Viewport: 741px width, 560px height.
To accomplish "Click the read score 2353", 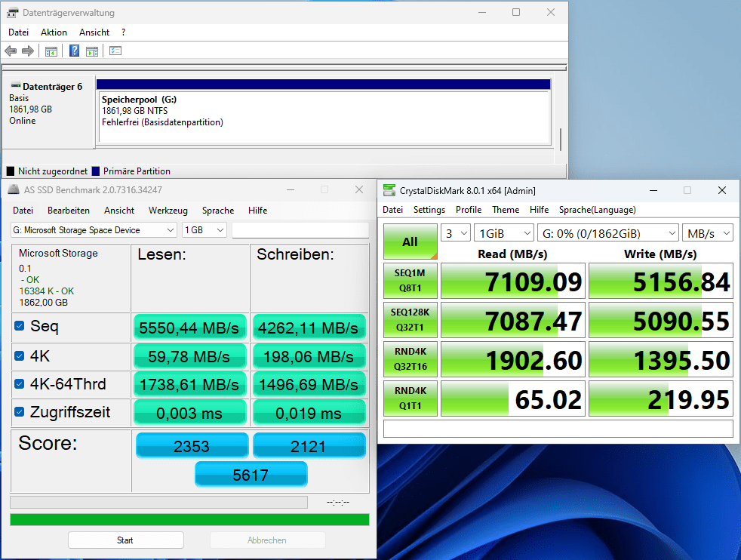I will click(192, 445).
